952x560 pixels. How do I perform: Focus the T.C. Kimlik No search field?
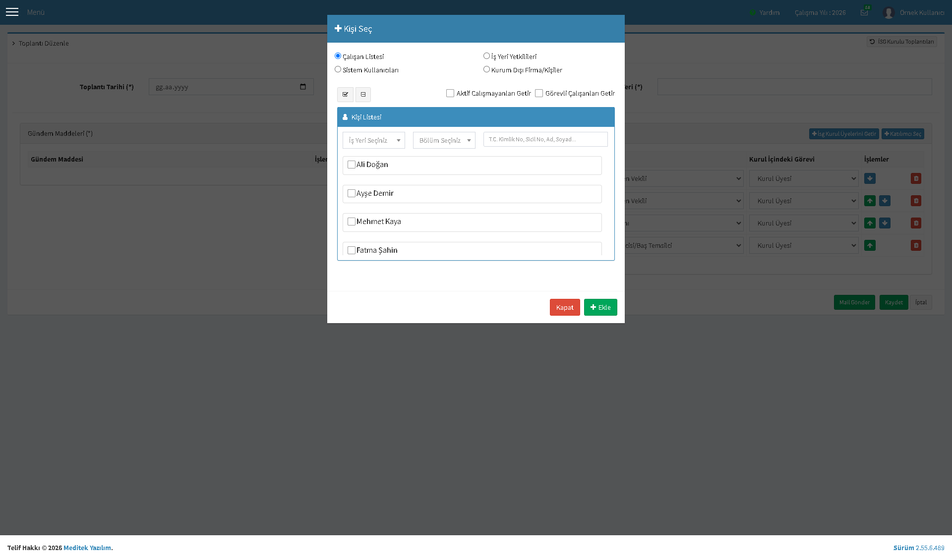(545, 139)
